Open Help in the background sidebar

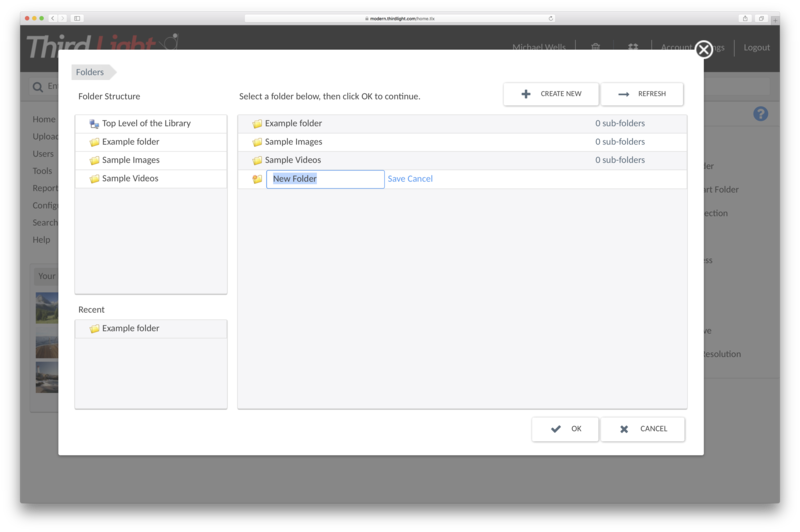pyautogui.click(x=41, y=240)
